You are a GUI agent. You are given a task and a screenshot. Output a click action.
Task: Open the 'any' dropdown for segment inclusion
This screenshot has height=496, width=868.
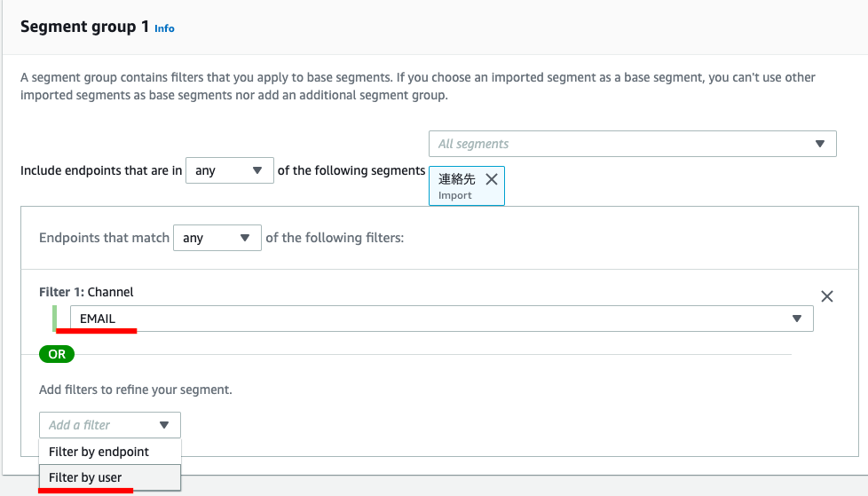pos(228,170)
